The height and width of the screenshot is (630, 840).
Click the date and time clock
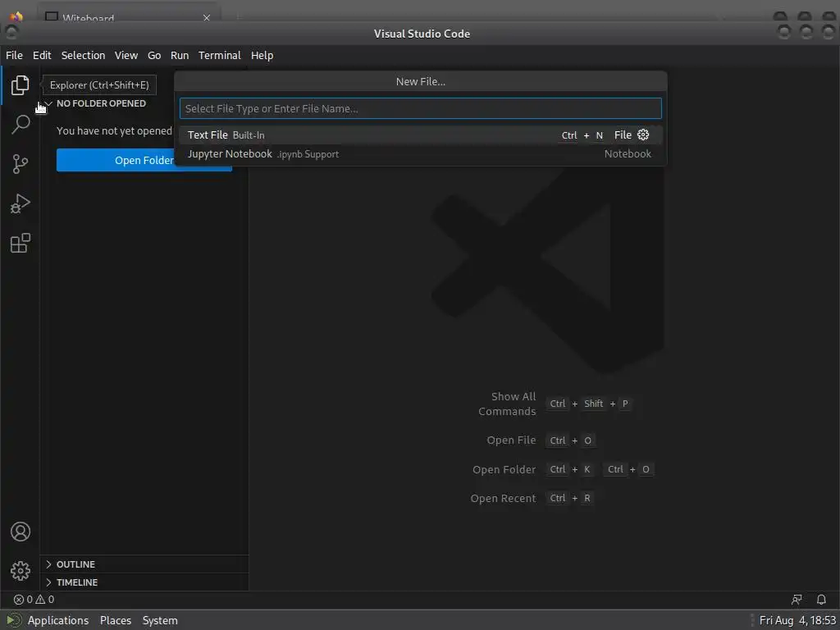[x=797, y=620]
